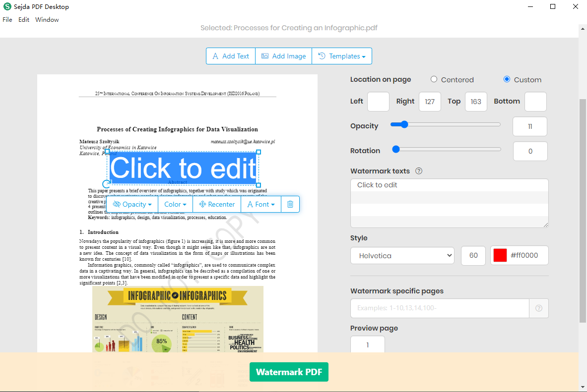Click the Left position input field
Image resolution: width=587 pixels, height=392 pixels.
coord(379,102)
